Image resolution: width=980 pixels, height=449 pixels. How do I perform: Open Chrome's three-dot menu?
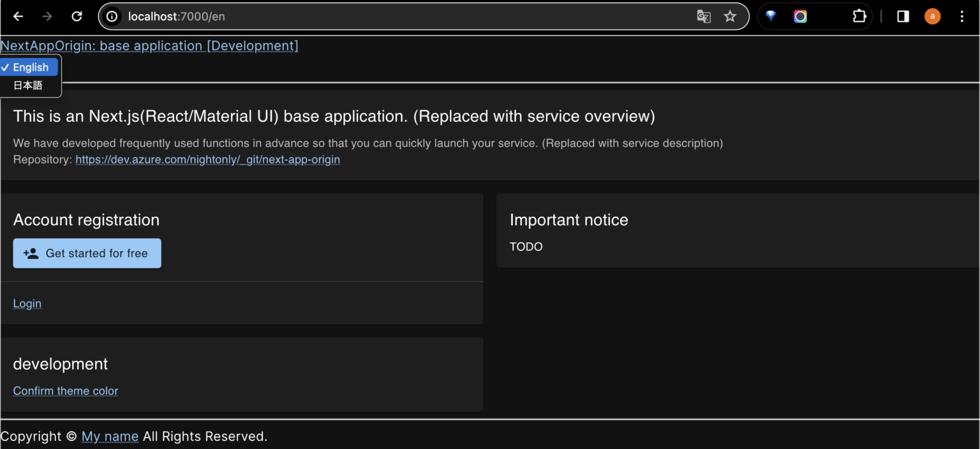coord(961,17)
